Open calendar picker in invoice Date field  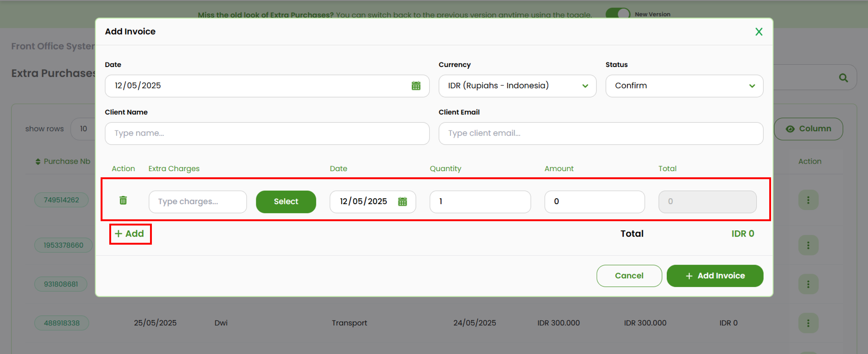pos(416,86)
